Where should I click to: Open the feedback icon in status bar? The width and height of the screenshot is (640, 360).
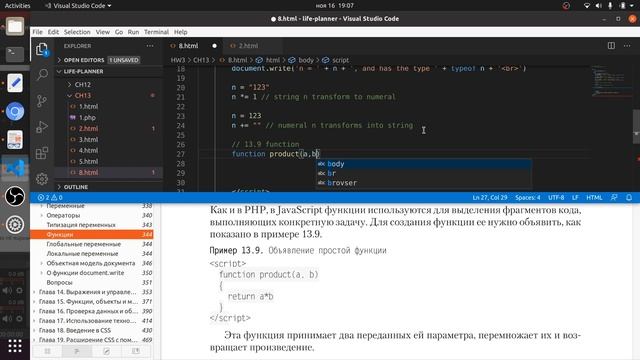(x=614, y=198)
